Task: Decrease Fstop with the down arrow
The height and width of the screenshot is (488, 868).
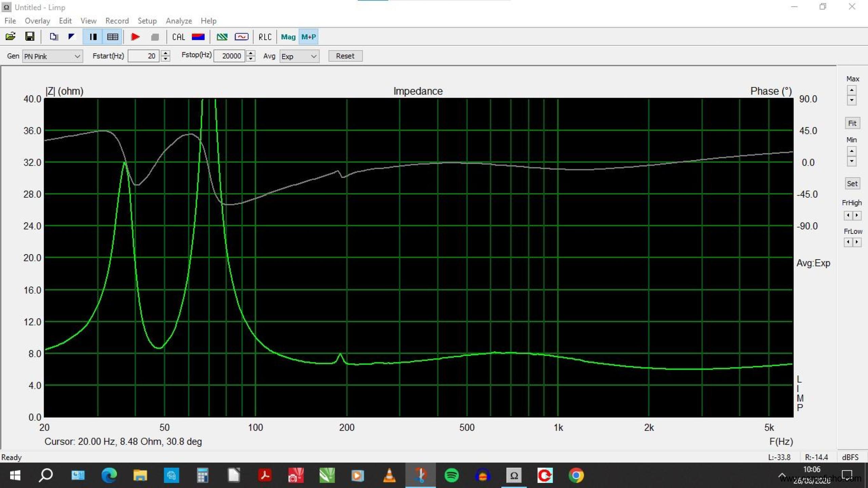Action: click(251, 59)
